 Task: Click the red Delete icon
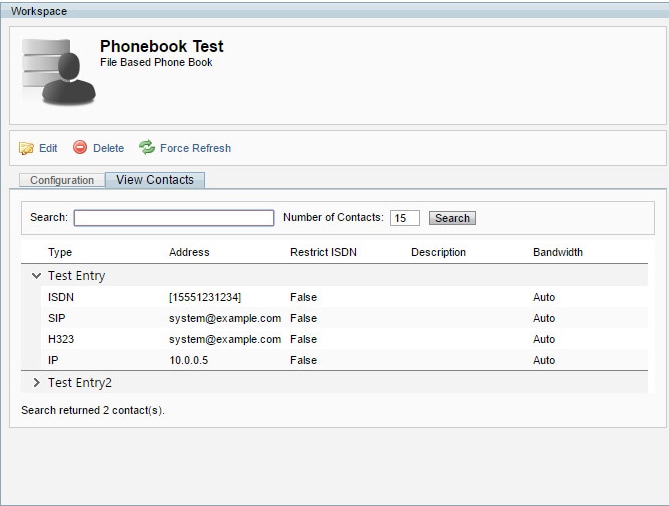80,147
